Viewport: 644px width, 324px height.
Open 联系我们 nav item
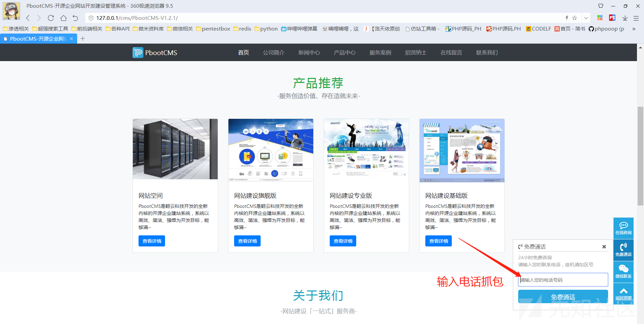(x=487, y=53)
